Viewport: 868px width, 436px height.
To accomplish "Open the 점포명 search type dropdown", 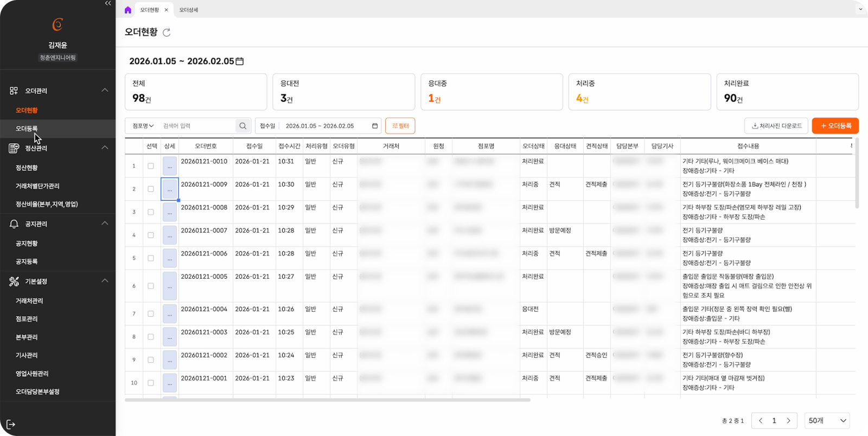I will click(x=143, y=126).
